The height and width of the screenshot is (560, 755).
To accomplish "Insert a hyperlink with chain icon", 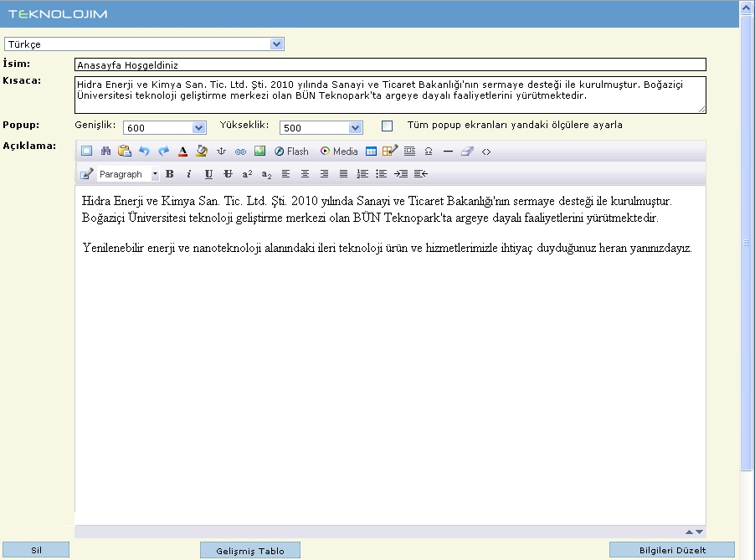I will [x=240, y=152].
